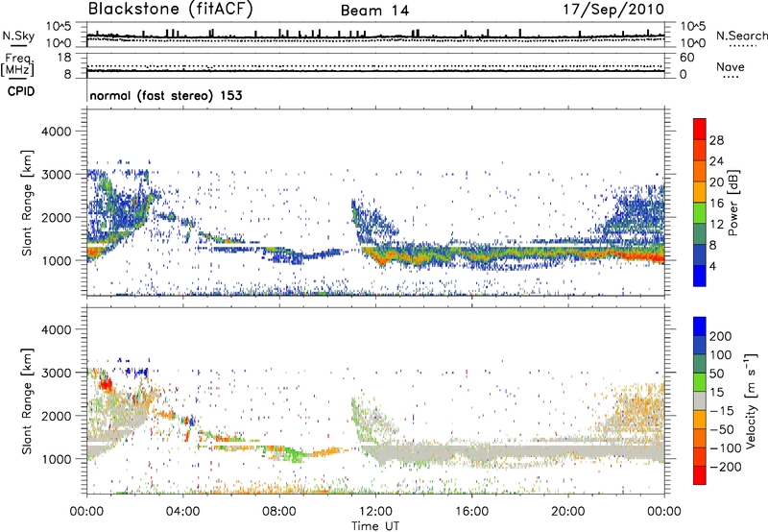
Task: Click the 08:00 time tick label
Action: [279, 512]
